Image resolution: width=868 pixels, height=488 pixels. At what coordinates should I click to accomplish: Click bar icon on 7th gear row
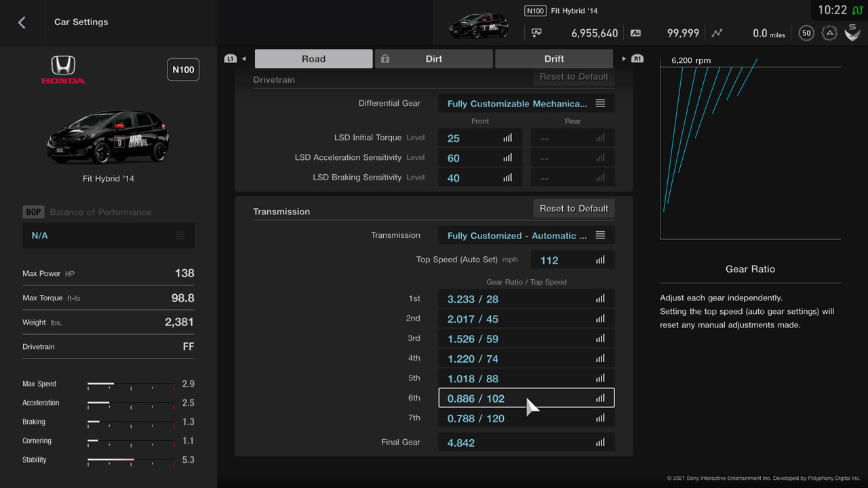click(x=600, y=418)
